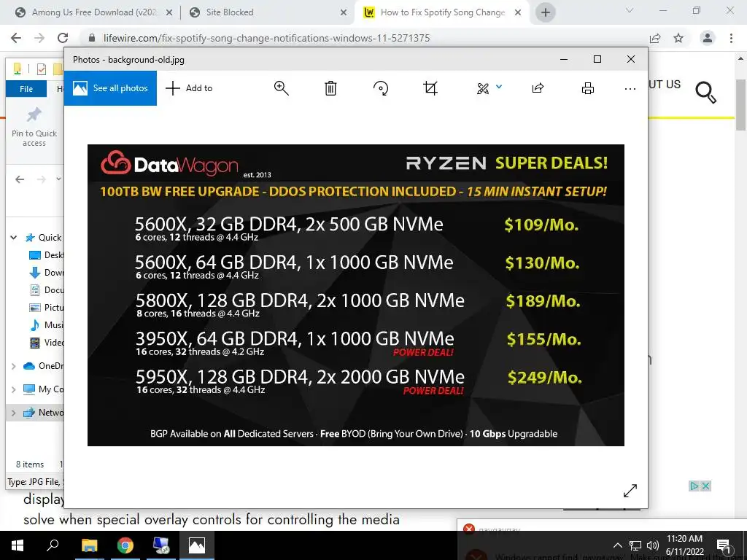Go back in Chrome with the back arrow
747x560 pixels.
pyautogui.click(x=16, y=38)
